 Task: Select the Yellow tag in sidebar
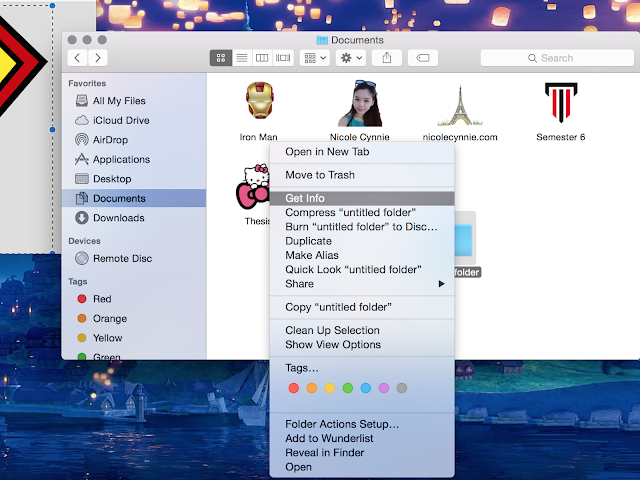point(134,338)
